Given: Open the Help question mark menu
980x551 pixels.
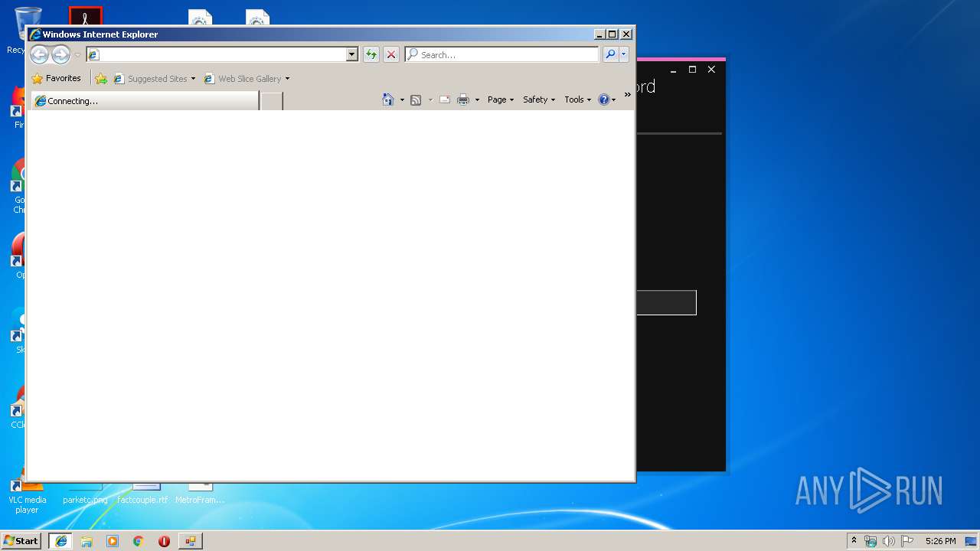Looking at the screenshot, I should [x=606, y=99].
